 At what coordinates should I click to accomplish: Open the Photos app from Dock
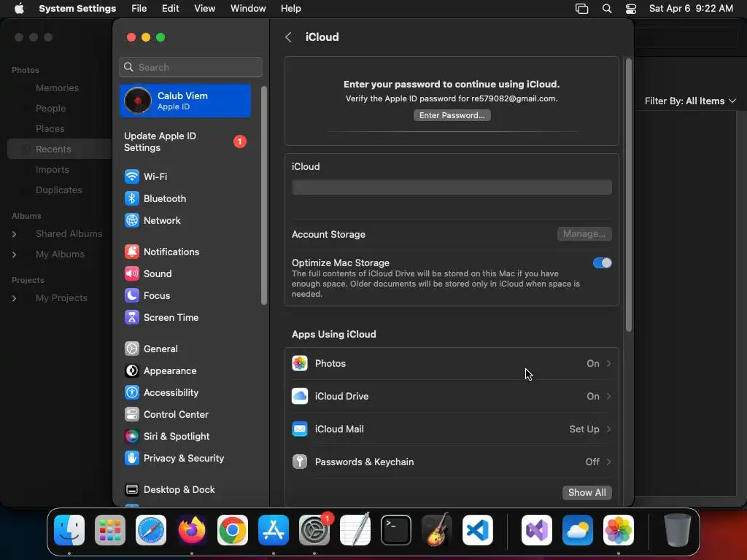click(619, 530)
